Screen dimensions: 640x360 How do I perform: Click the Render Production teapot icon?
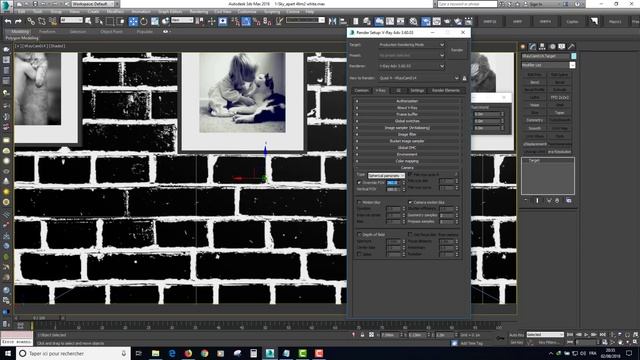click(x=447, y=21)
